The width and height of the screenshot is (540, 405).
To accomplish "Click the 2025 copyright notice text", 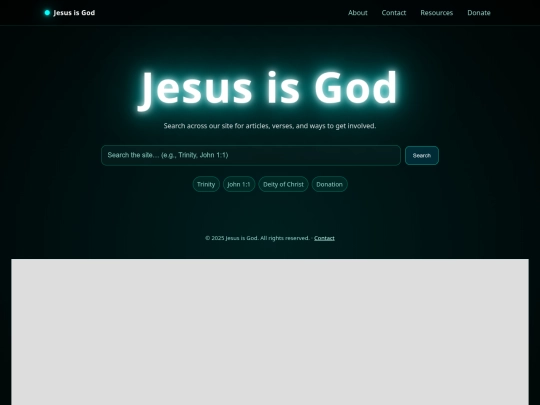I will click(257, 238).
